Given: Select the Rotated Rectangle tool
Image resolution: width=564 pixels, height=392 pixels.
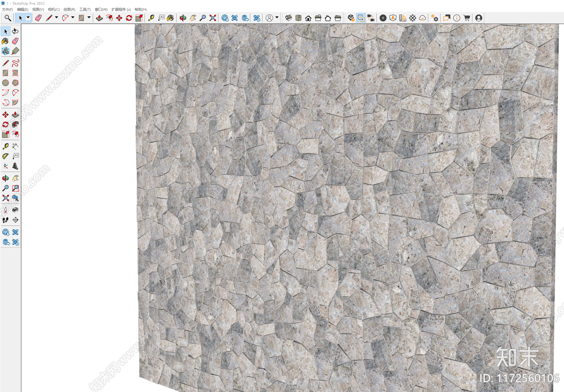Looking at the screenshot, I should tap(15, 73).
